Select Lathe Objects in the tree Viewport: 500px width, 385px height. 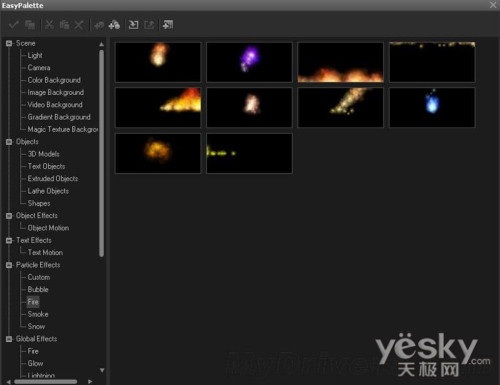[x=48, y=191]
